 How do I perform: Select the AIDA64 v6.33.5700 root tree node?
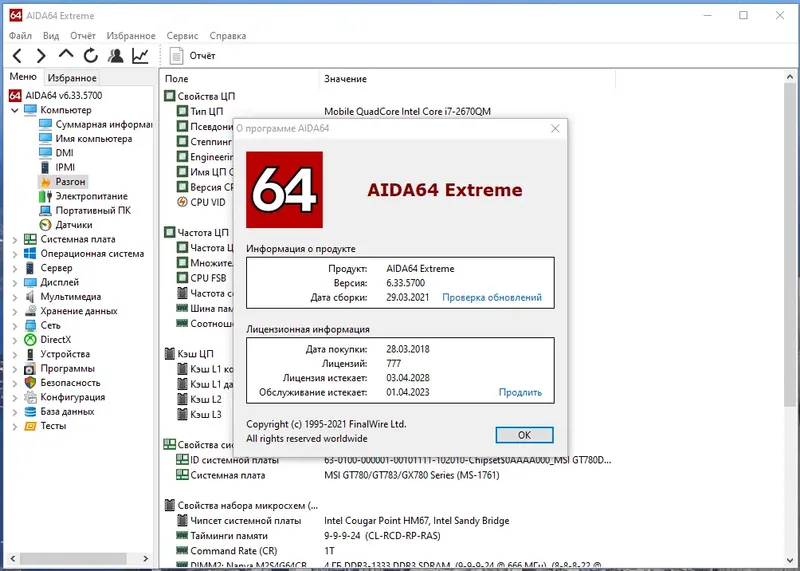coord(56,95)
